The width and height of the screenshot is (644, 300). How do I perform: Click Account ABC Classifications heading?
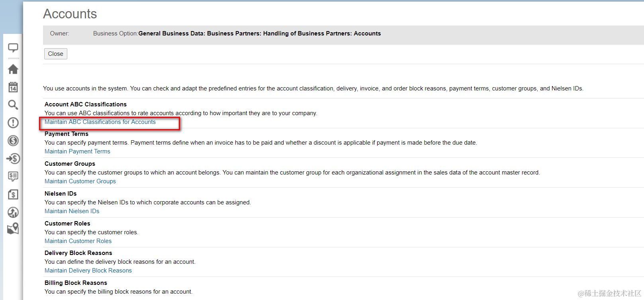click(x=86, y=104)
